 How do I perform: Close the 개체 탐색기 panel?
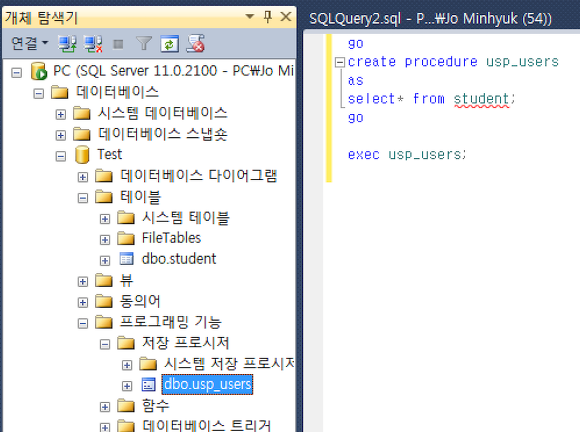[286, 16]
